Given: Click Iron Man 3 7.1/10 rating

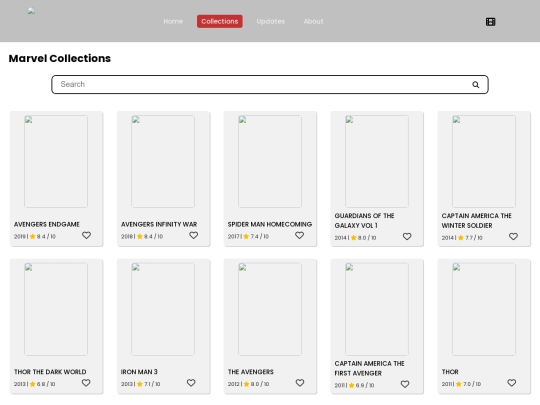Looking at the screenshot, I should point(141,384).
